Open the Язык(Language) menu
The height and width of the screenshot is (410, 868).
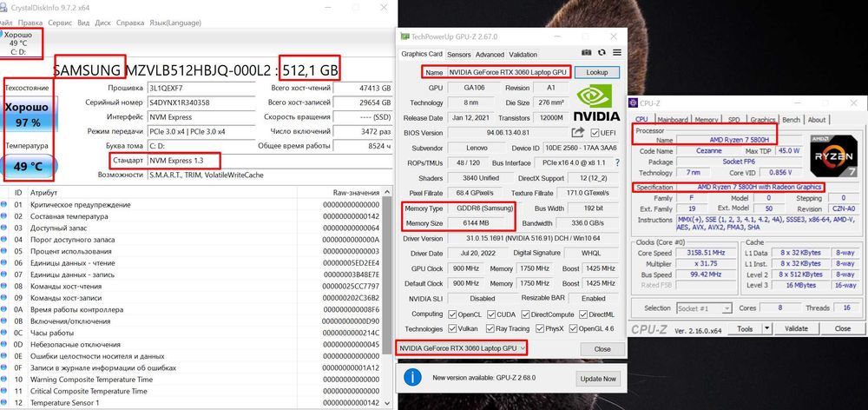(x=175, y=23)
